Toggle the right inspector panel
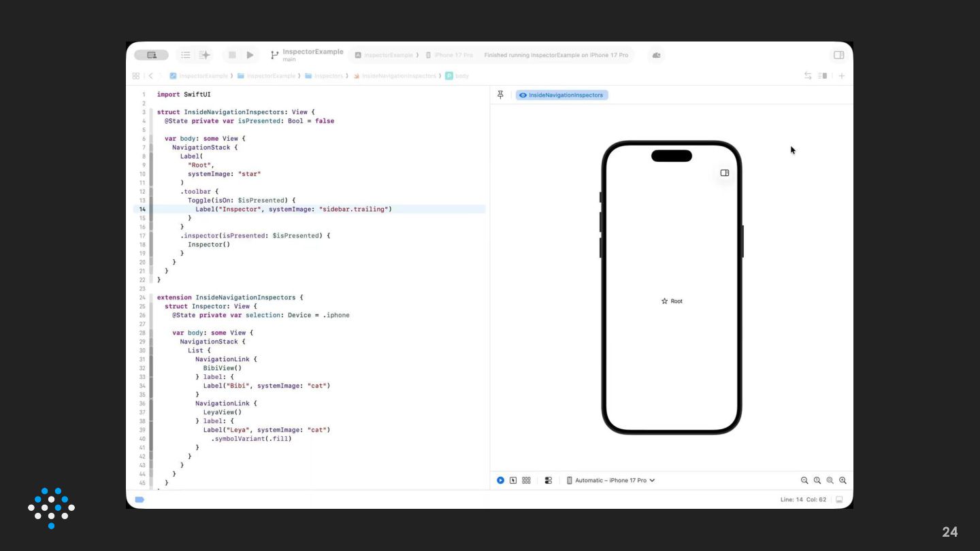The height and width of the screenshot is (551, 980). click(838, 55)
